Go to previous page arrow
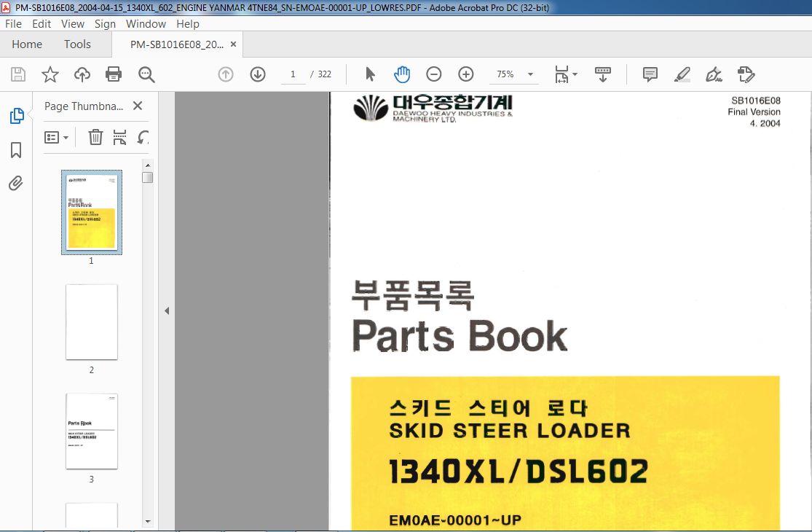 (x=226, y=74)
